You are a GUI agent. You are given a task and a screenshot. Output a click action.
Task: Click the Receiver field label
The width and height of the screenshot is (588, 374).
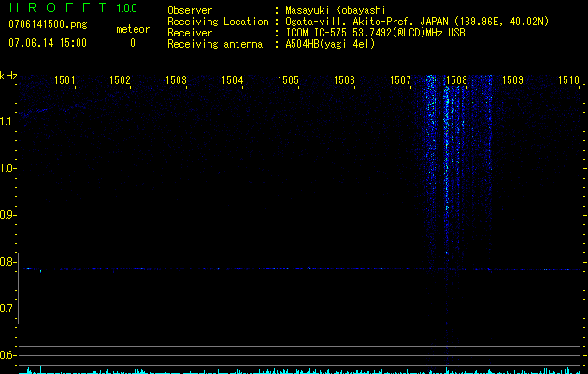click(x=190, y=33)
